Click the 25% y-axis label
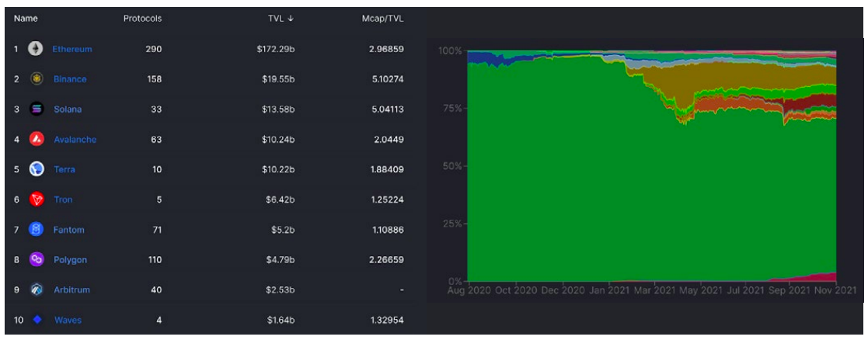 451,224
